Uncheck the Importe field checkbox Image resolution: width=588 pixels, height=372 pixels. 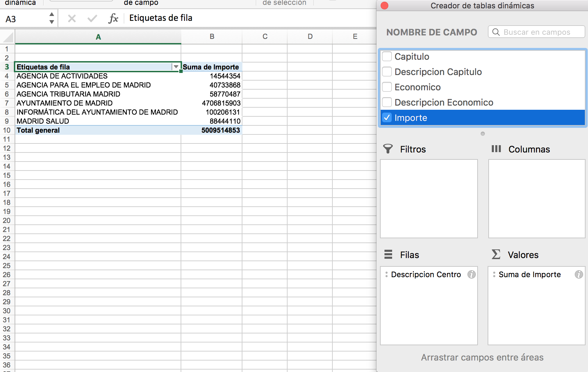[387, 117]
